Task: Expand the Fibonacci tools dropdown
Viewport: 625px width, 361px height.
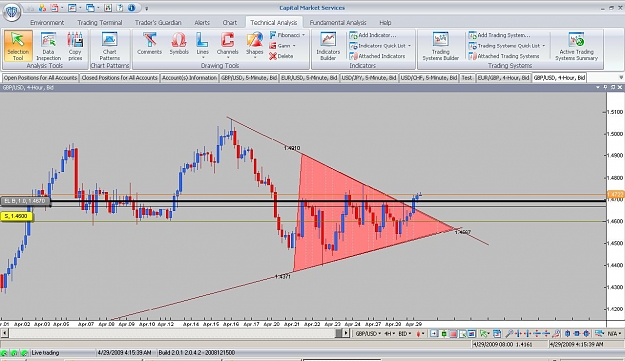Action: click(x=287, y=35)
